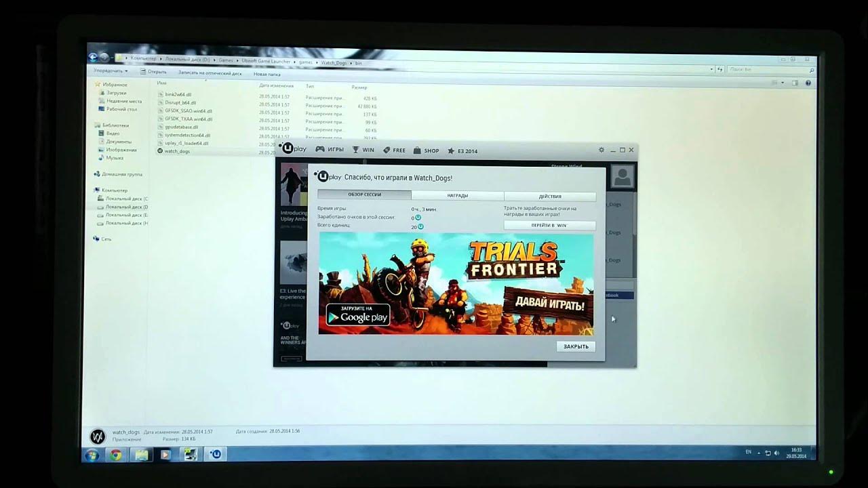Click the Google Play download badge
This screenshot has height=488, width=868.
point(357,314)
